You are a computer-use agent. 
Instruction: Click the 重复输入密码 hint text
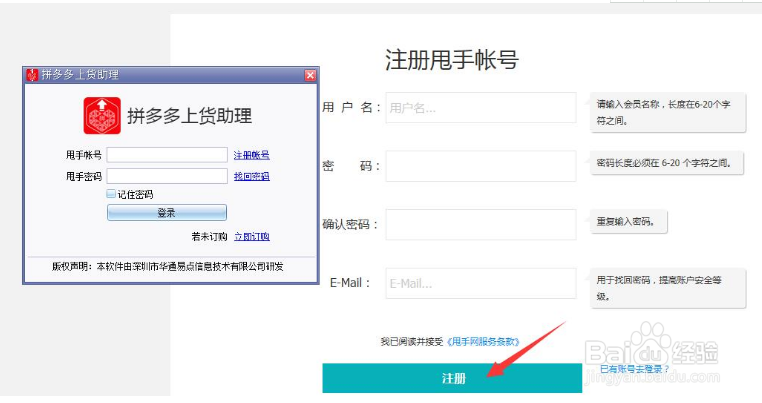(626, 222)
